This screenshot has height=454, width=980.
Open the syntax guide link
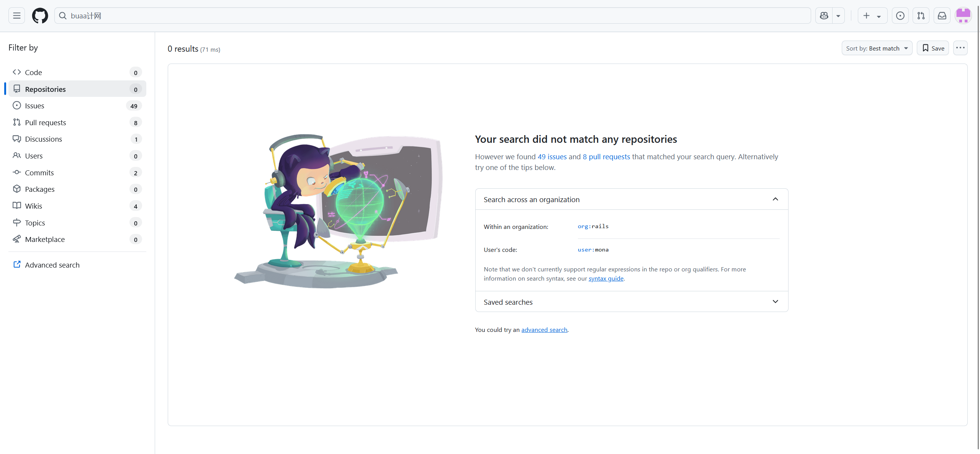[x=606, y=279]
